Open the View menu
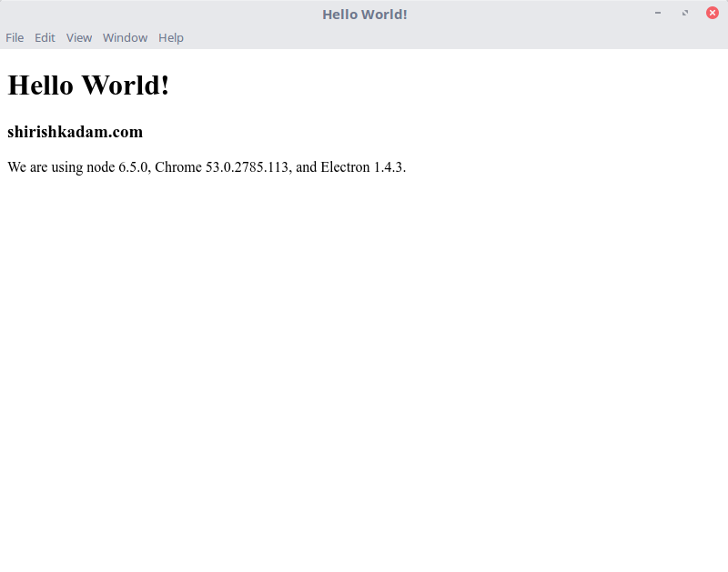The height and width of the screenshot is (572, 728). coord(79,37)
